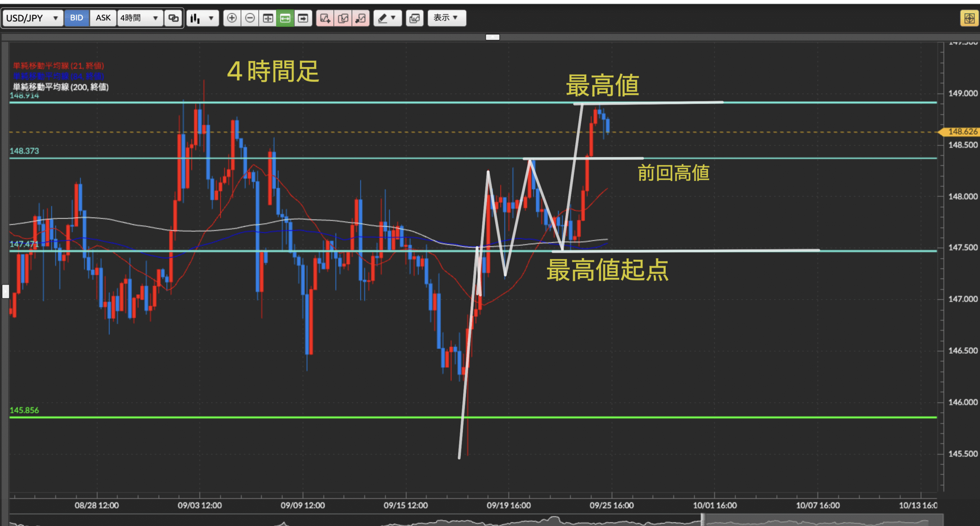
Task: Open the pencil drawing tools dropdown
Action: pos(387,18)
